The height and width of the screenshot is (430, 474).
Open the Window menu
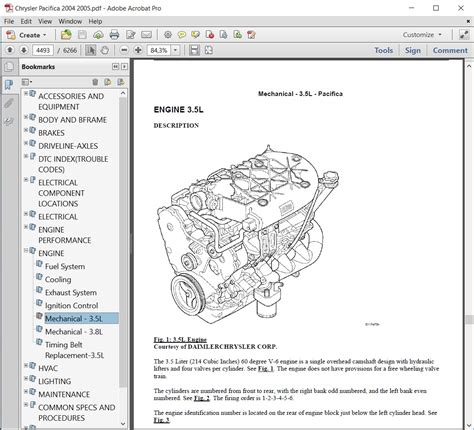[70, 21]
